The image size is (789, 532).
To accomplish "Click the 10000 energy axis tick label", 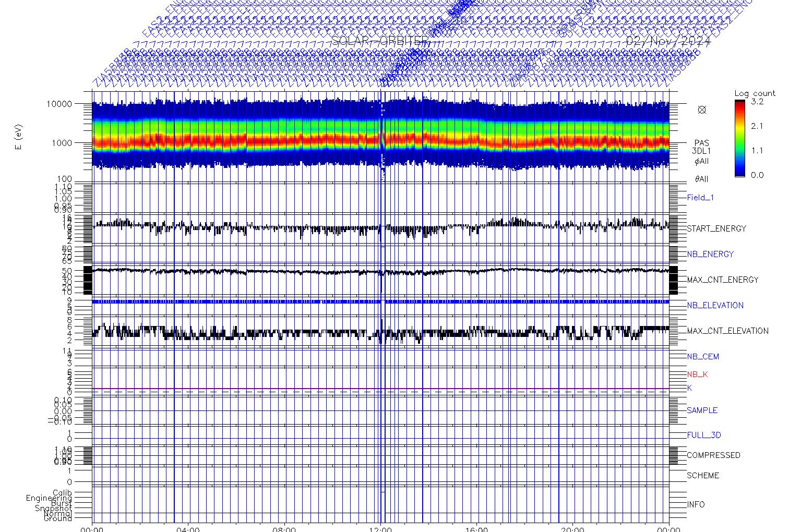I will pos(59,104).
